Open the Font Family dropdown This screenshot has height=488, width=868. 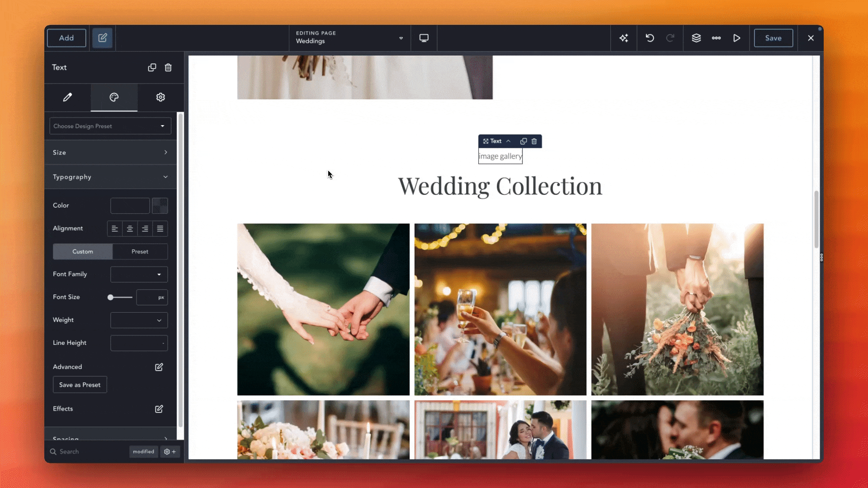point(139,274)
